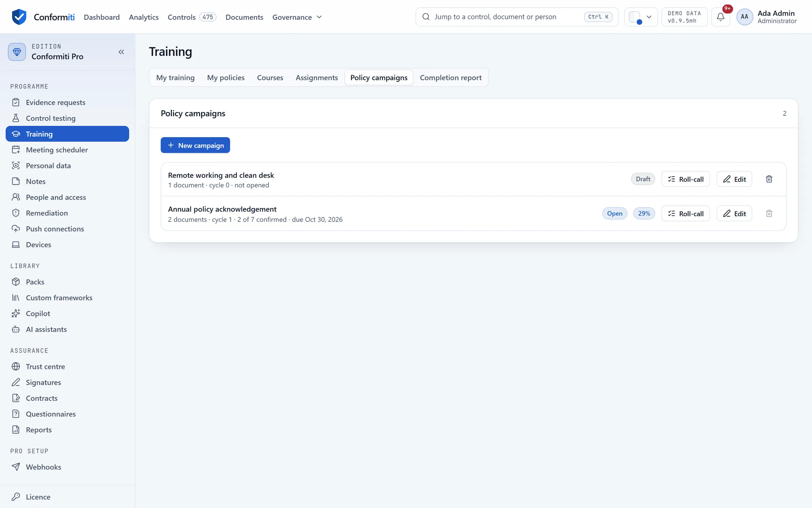Edit the Annual policy acknowledgement campaign
Viewport: 812px width, 508px height.
click(x=734, y=213)
